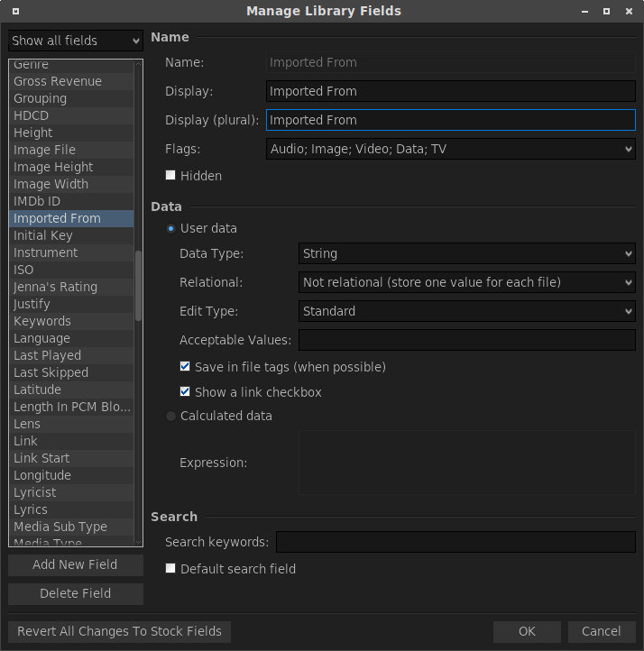Select the IMDb ID list entry
The image size is (644, 651).
37,201
